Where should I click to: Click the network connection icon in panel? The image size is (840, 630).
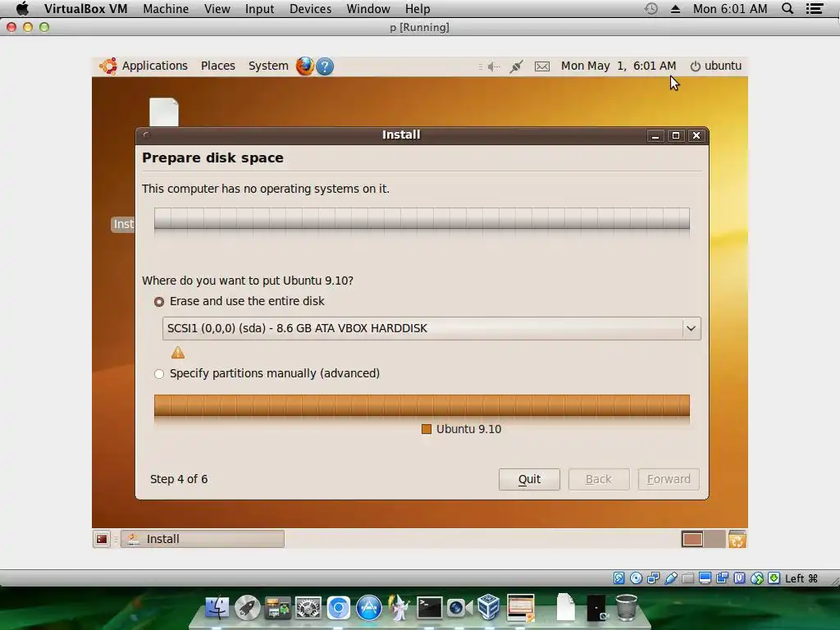click(x=516, y=66)
